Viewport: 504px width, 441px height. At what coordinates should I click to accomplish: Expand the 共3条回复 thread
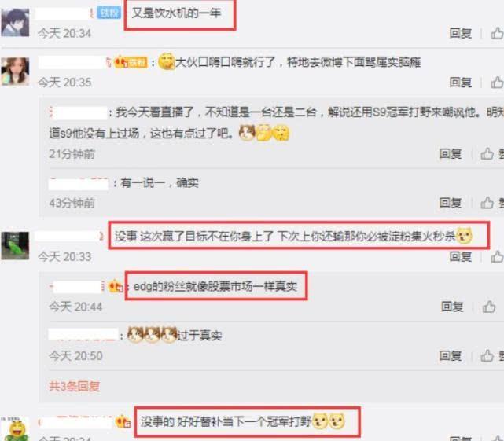point(74,386)
